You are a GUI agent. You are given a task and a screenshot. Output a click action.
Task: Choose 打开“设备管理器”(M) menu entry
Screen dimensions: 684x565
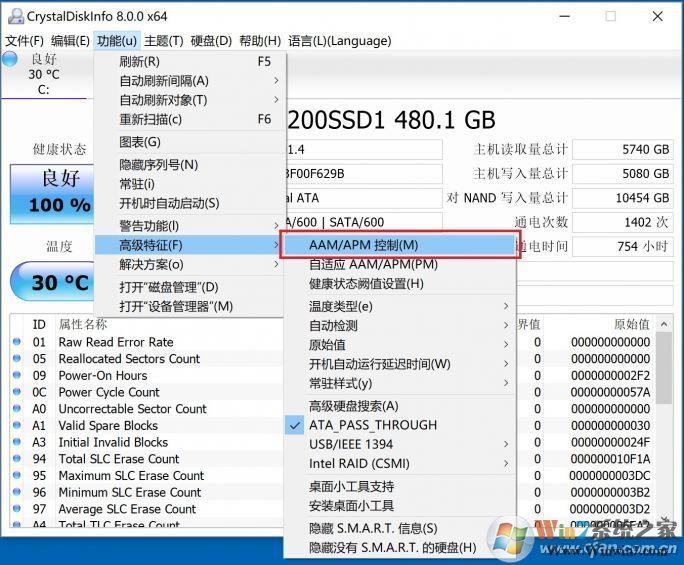(190, 306)
